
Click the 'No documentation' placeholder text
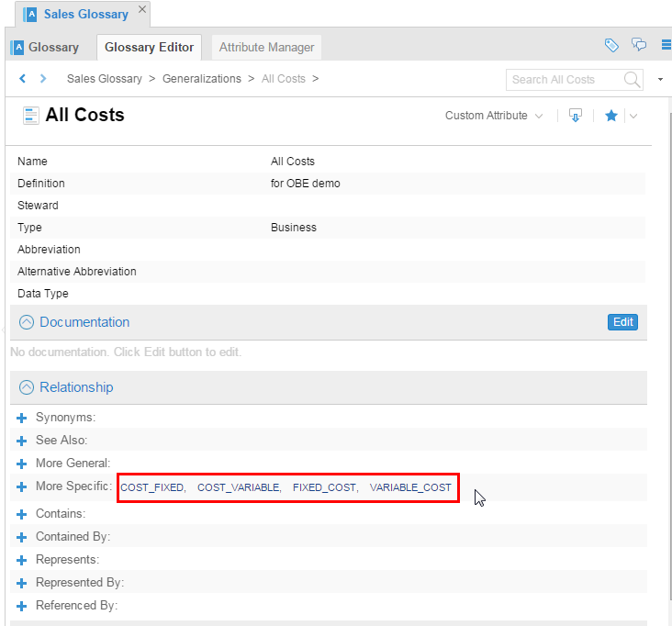(126, 352)
